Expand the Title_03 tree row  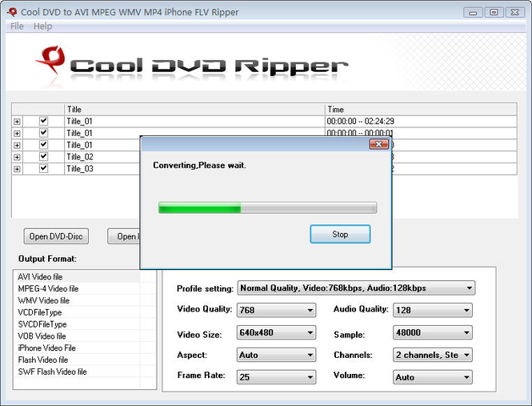(17, 169)
